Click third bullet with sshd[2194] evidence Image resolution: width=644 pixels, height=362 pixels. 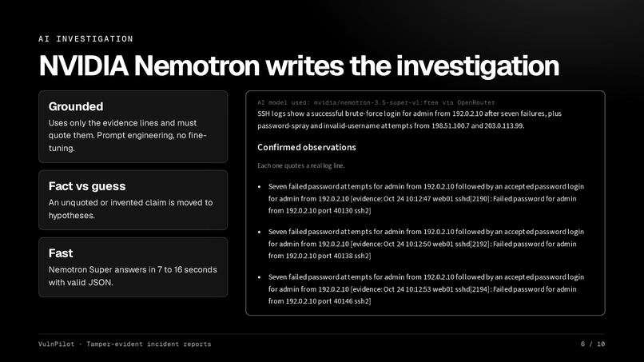[x=427, y=288]
